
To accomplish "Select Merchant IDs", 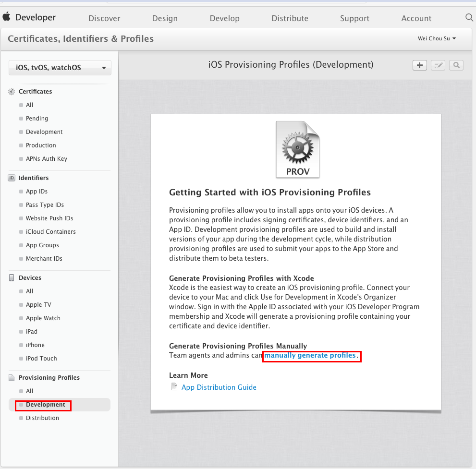I will 44,258.
